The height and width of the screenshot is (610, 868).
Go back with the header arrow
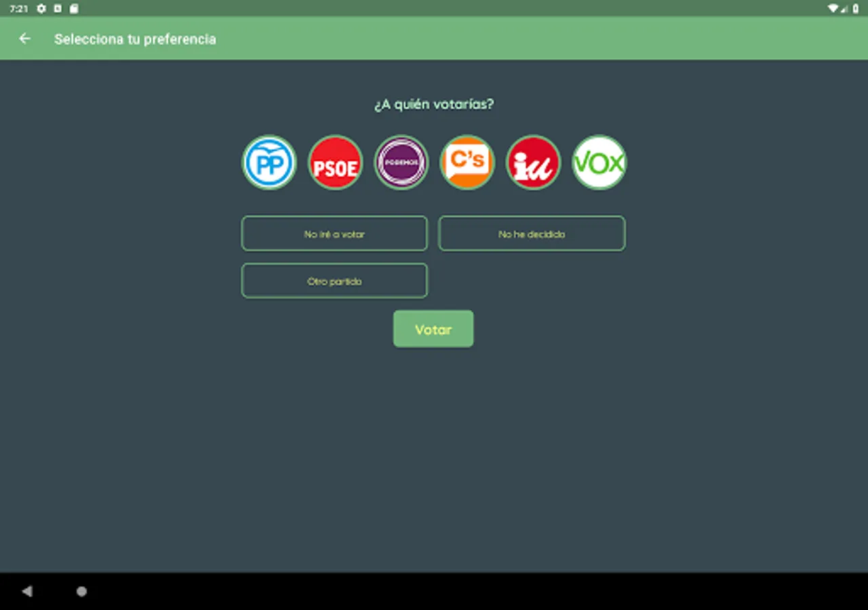25,39
